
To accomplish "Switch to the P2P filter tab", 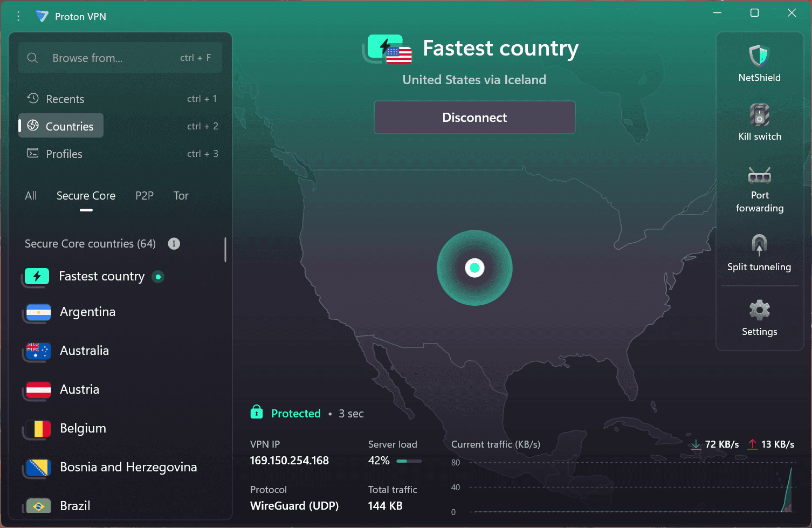I will (x=144, y=196).
